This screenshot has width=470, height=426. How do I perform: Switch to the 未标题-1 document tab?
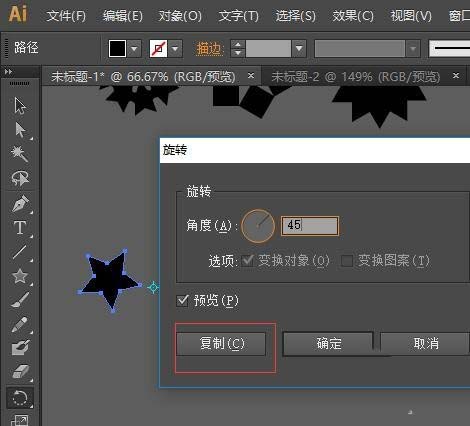(143, 77)
